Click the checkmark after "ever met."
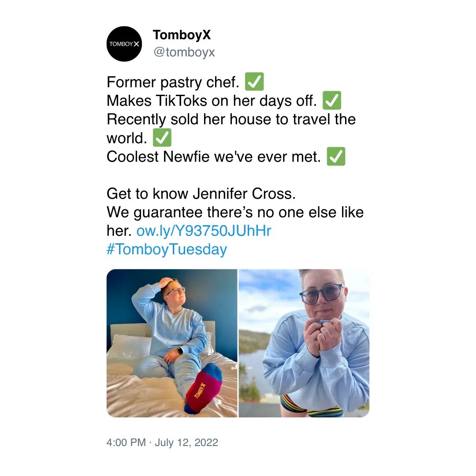The height and width of the screenshot is (476, 476). pos(336,157)
